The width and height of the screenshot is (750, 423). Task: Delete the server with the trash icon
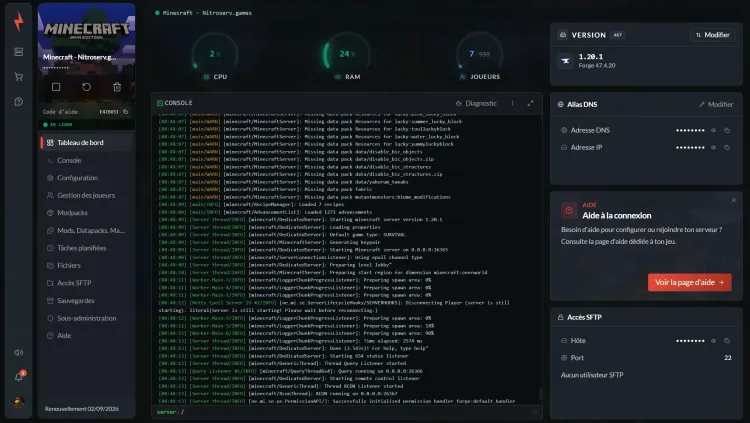[x=117, y=87]
